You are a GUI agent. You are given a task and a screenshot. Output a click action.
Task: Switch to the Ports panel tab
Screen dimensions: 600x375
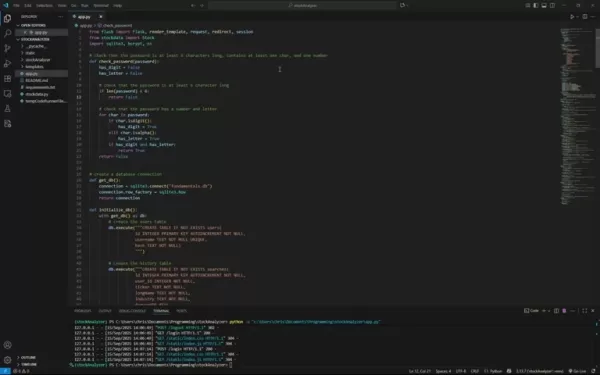pyautogui.click(x=182, y=311)
